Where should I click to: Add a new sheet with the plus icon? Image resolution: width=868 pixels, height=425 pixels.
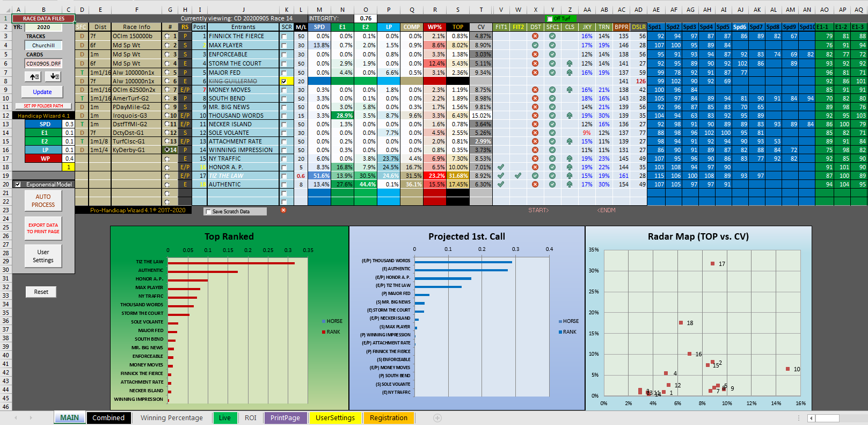437,418
